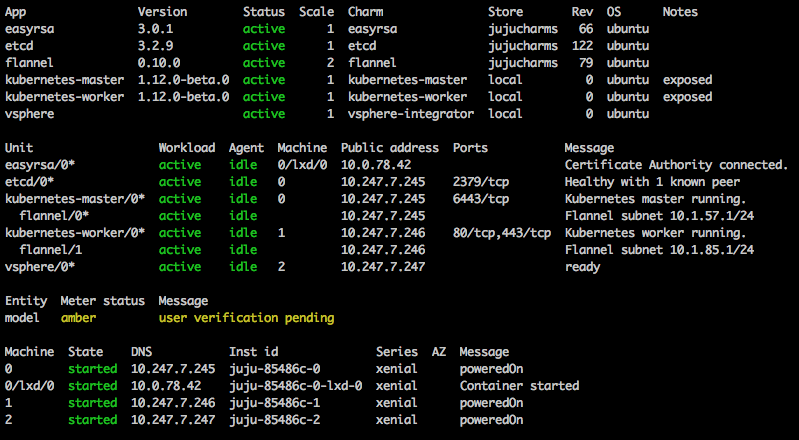
Task: Click machine 0/lxd/0 in Unit table
Action: point(302,165)
